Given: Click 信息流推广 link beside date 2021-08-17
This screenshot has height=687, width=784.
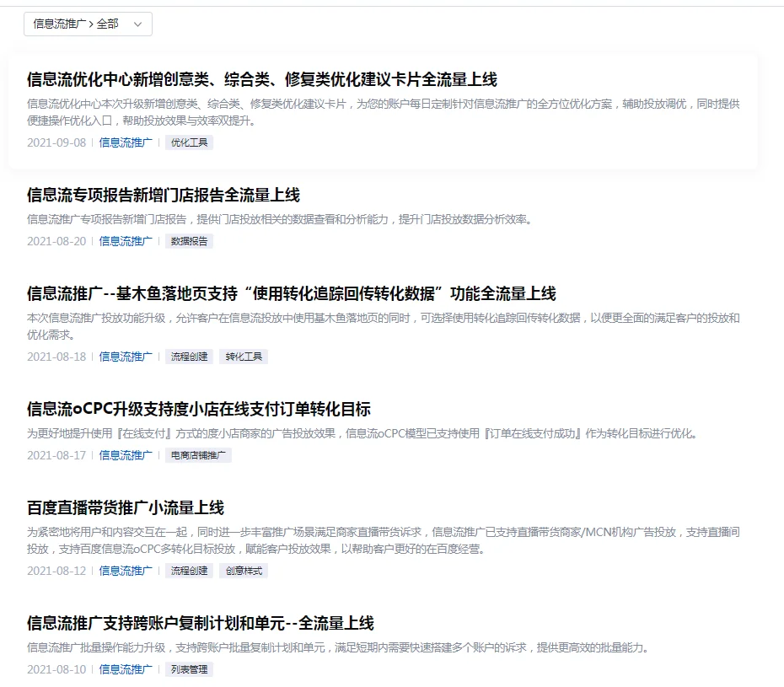Looking at the screenshot, I should (126, 455).
